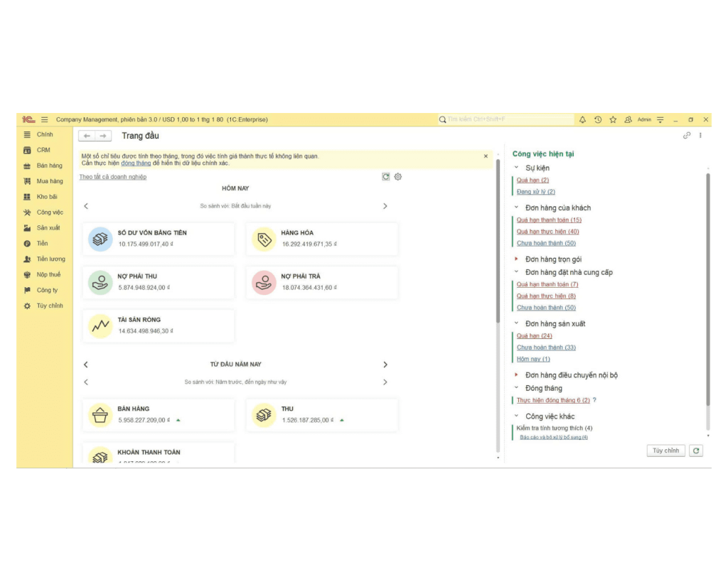Viewport: 728px width, 582px height.
Task: Click the favorites star icon
Action: point(613,120)
